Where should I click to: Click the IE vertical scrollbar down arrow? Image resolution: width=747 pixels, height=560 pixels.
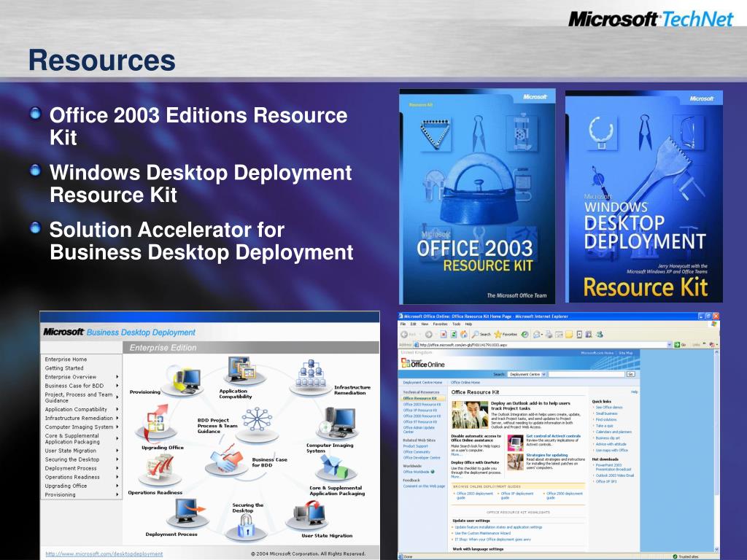click(x=716, y=549)
